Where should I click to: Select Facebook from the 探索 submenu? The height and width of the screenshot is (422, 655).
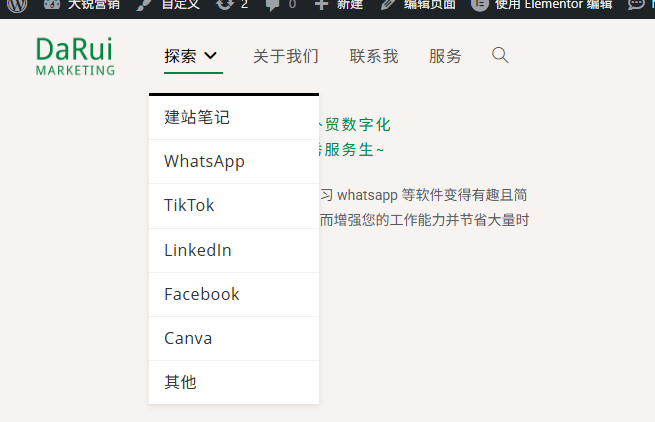point(202,294)
